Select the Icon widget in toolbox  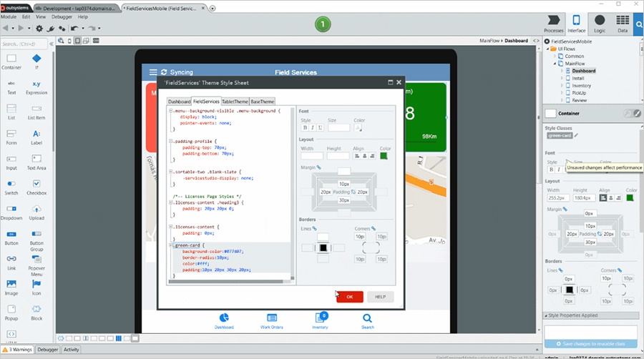coord(36,287)
